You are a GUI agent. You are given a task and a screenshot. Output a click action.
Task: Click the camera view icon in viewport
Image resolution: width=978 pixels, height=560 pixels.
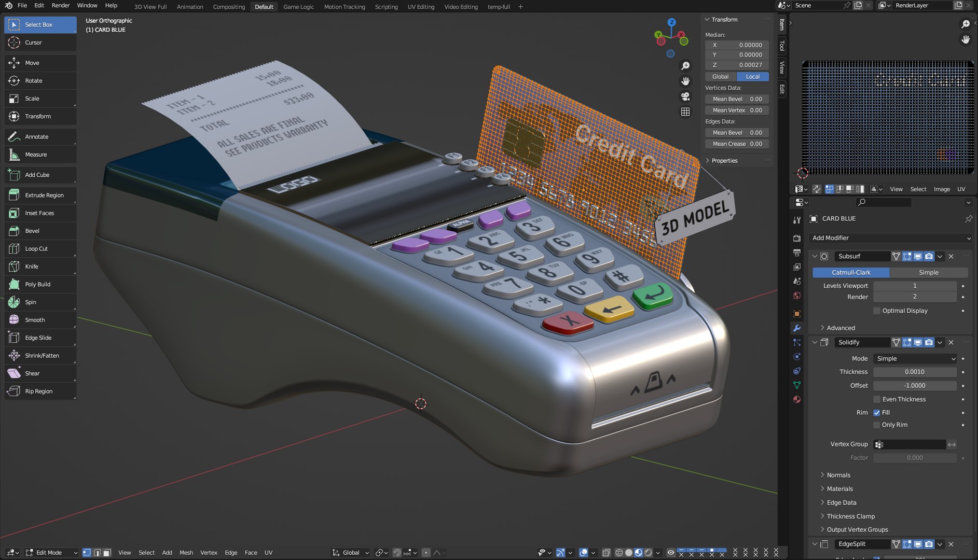click(x=685, y=96)
